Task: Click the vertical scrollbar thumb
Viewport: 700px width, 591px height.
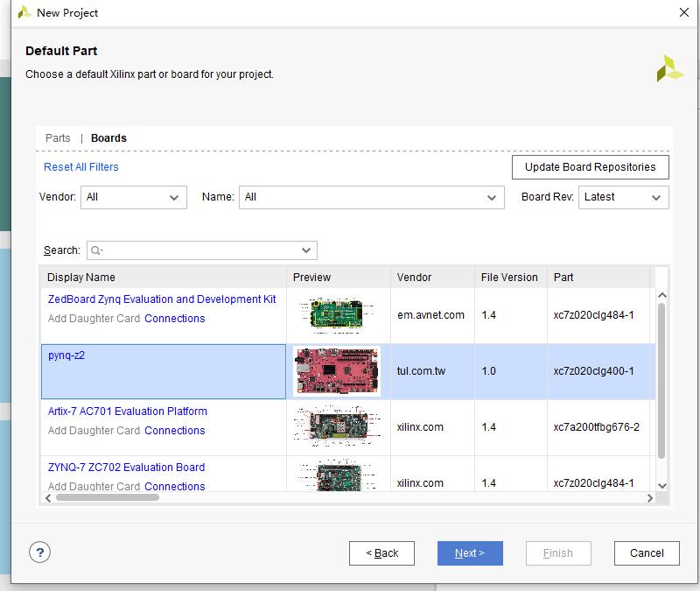Action: click(x=661, y=381)
